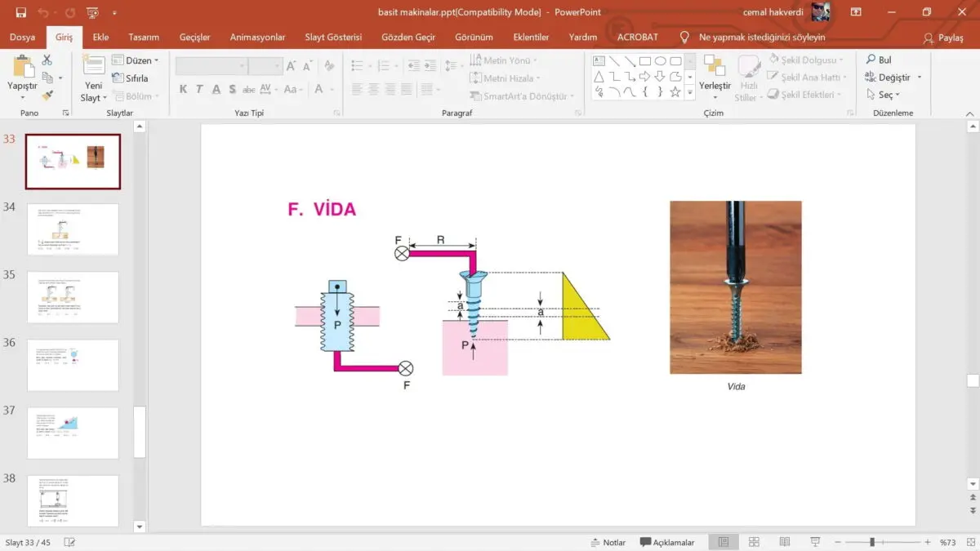Switch to the Tasarım tab

pos(144,38)
